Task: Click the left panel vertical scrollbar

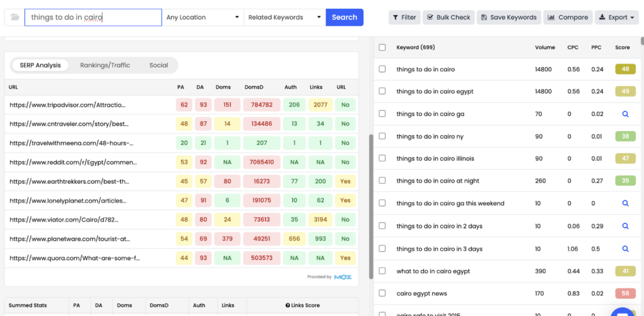Action: pos(371,206)
